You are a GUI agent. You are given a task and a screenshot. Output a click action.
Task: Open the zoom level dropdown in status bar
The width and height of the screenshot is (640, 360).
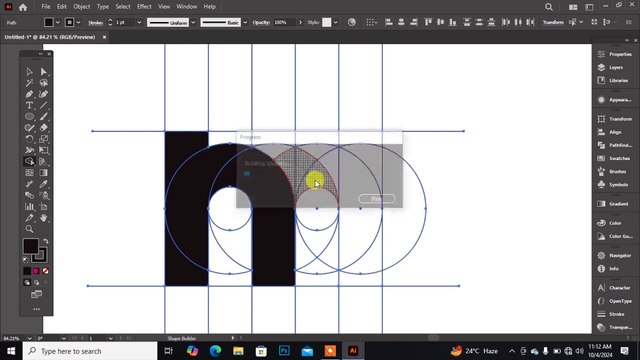coord(29,338)
